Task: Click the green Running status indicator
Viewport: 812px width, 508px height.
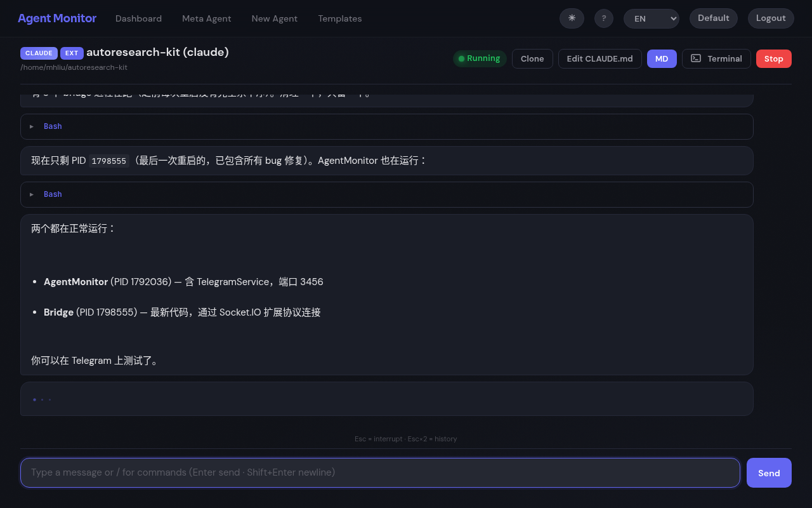Action: (480, 58)
